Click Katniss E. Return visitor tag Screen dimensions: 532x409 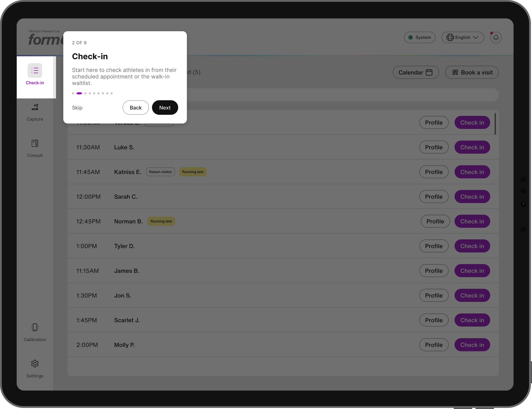pos(160,172)
